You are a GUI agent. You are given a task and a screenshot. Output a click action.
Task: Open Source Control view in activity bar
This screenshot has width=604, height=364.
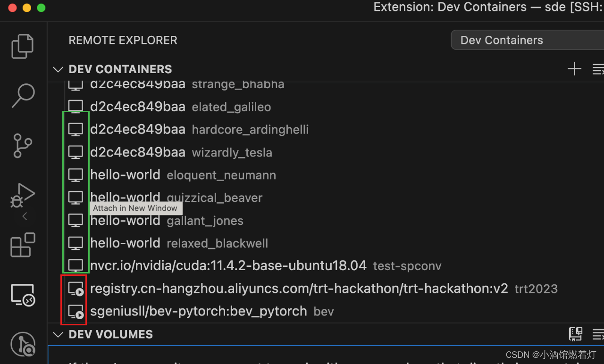point(23,146)
